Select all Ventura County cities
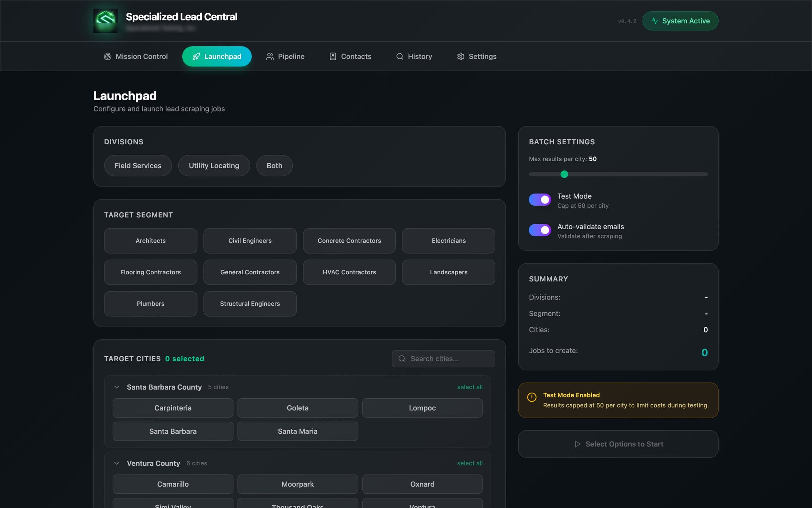Image resolution: width=812 pixels, height=508 pixels. click(x=470, y=463)
